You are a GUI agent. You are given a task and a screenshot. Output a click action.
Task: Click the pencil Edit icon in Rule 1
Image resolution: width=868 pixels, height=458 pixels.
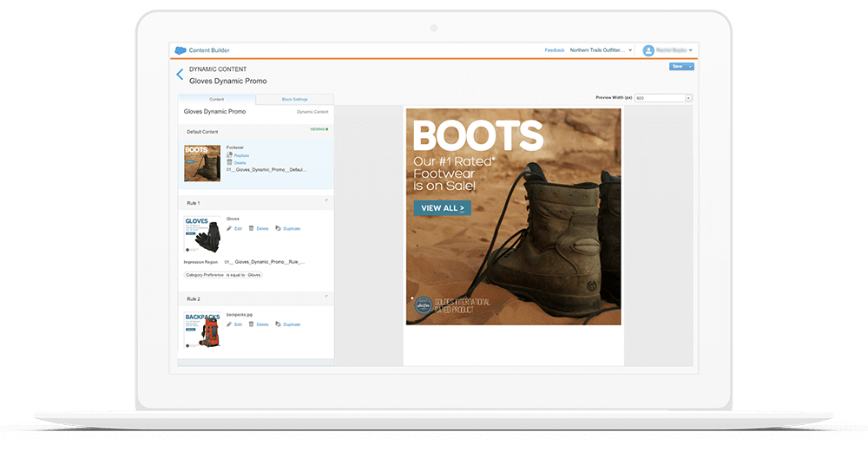click(x=229, y=228)
